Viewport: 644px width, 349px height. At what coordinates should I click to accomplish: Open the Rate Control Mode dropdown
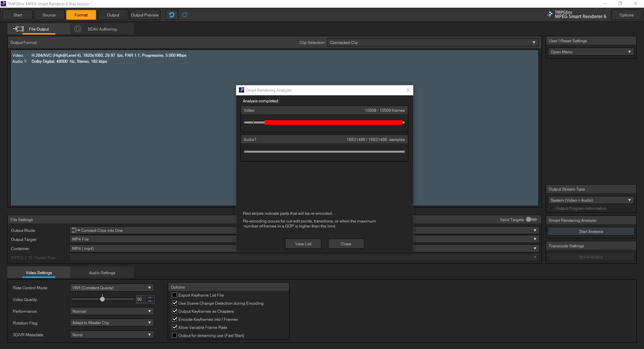click(x=112, y=288)
